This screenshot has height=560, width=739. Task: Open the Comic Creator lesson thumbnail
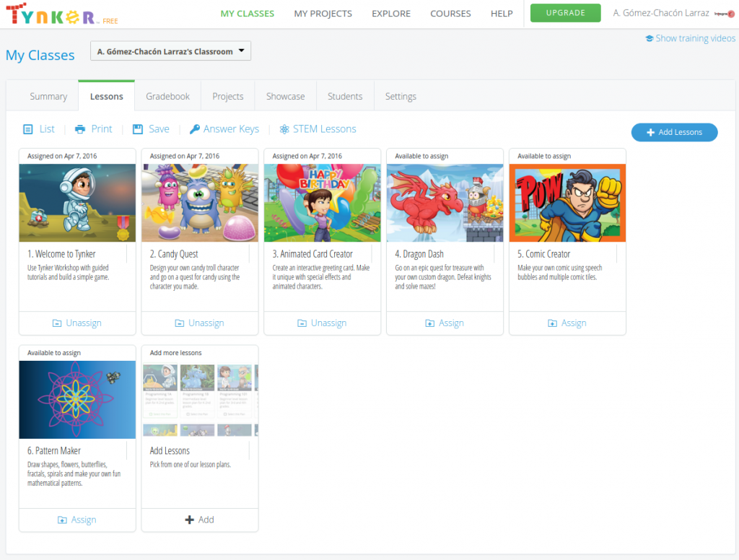click(567, 203)
